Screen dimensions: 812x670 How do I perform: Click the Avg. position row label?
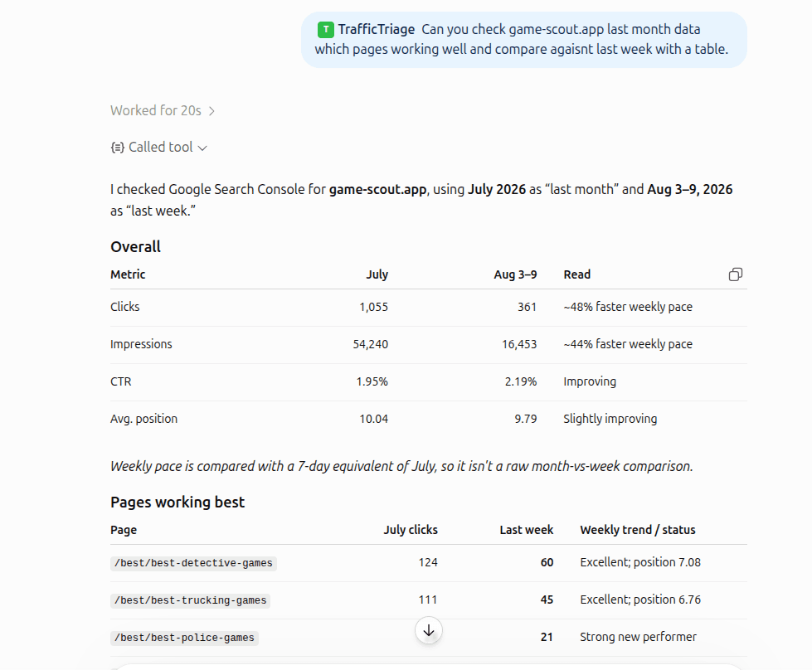point(144,419)
